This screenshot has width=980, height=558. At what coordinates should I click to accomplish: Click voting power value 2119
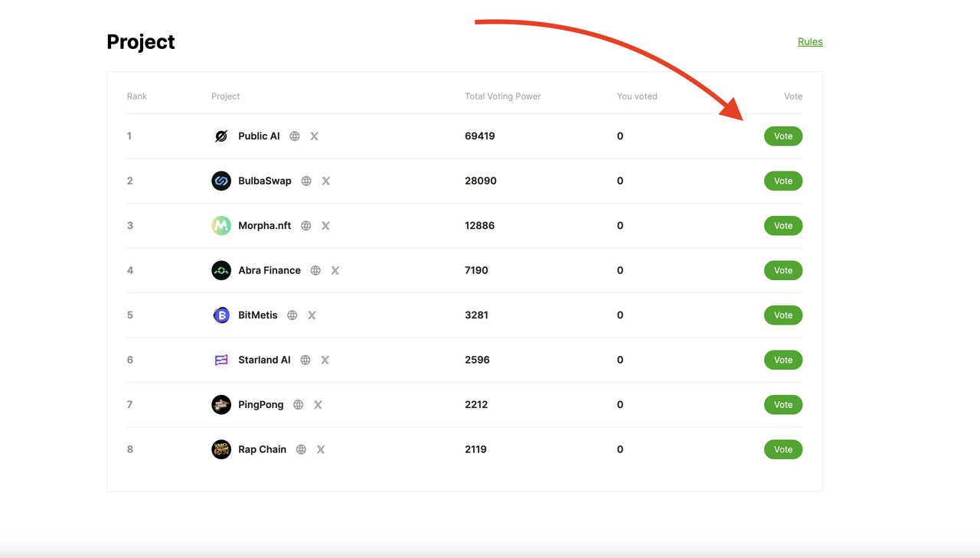point(475,450)
